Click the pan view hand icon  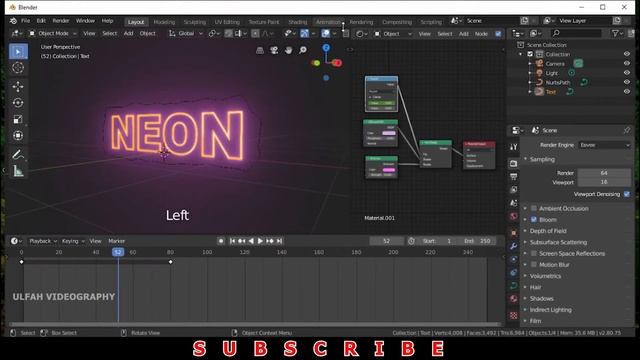[x=289, y=50]
